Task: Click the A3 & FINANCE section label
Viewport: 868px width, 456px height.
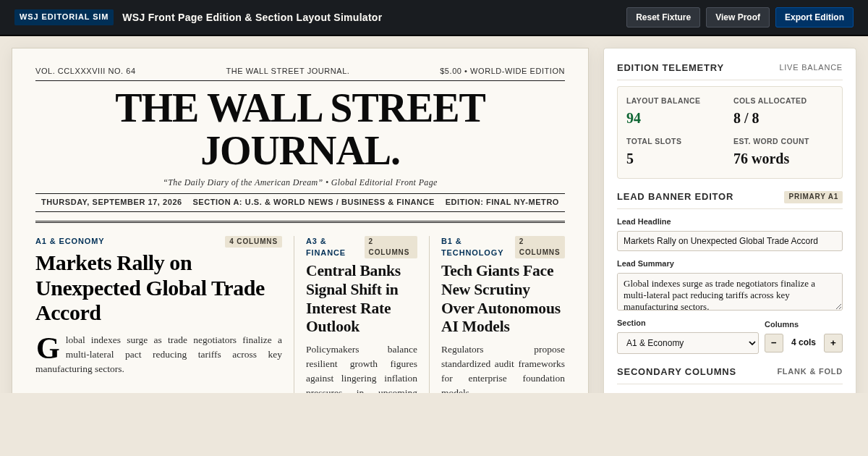Action: click(325, 247)
